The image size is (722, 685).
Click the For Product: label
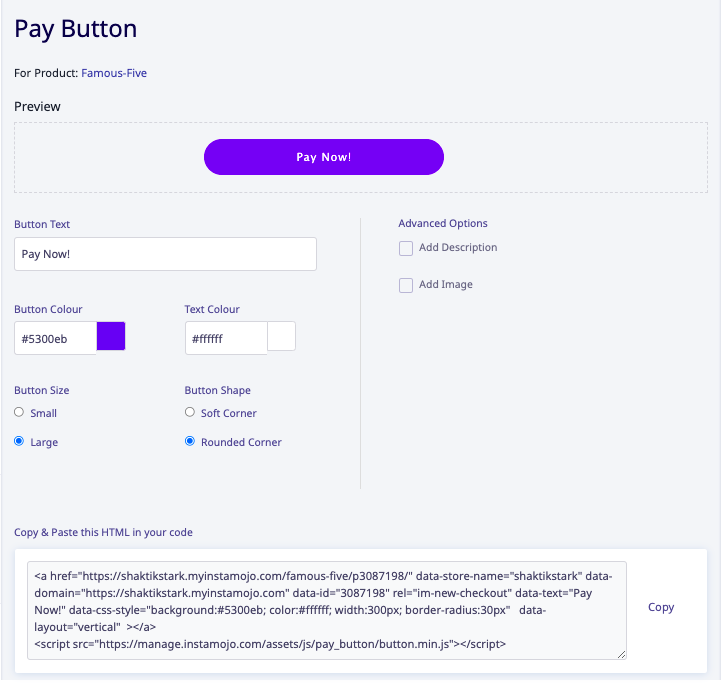46,73
